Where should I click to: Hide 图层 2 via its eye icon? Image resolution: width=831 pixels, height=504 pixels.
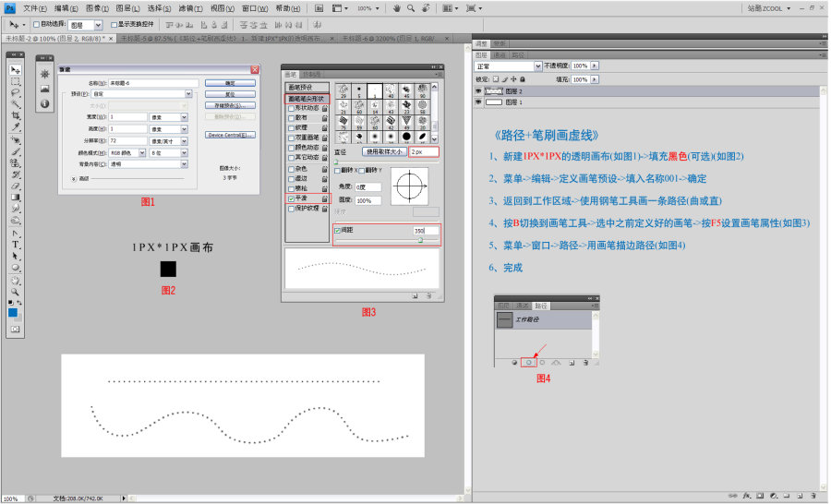click(x=479, y=91)
